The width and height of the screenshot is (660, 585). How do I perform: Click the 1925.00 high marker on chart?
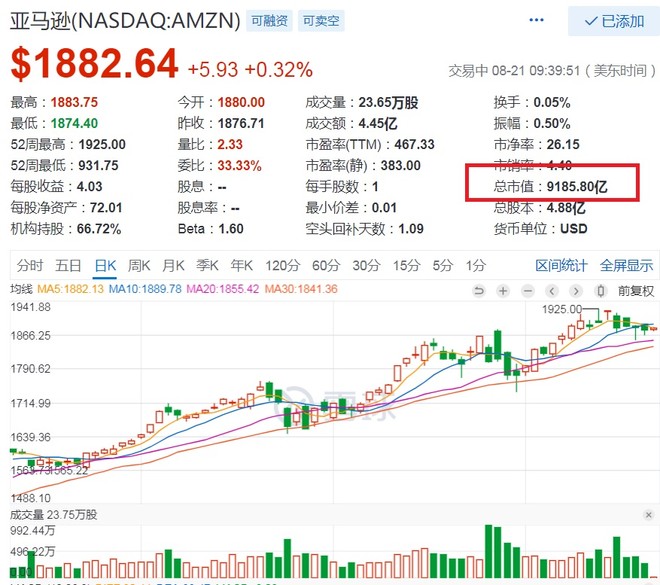pos(562,310)
